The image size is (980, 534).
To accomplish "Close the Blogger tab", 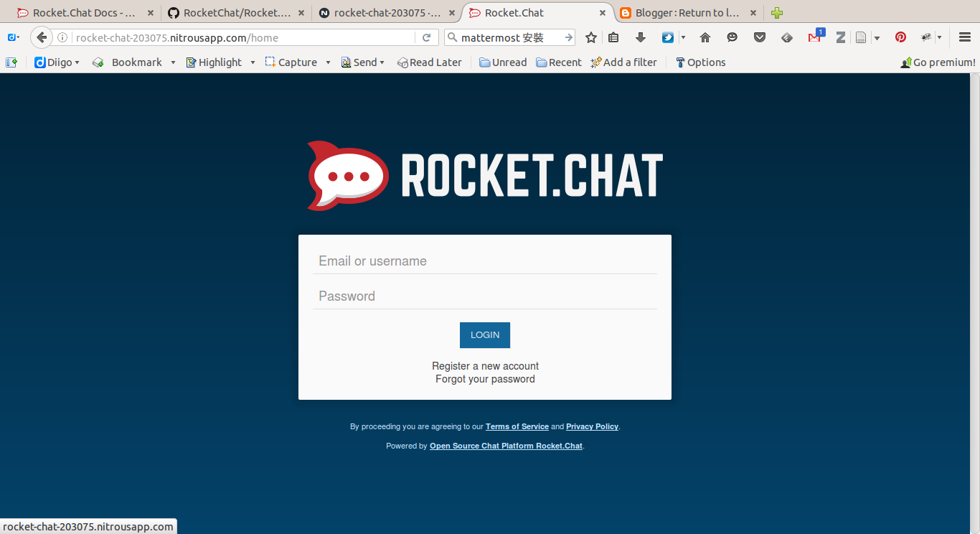I will coord(753,13).
